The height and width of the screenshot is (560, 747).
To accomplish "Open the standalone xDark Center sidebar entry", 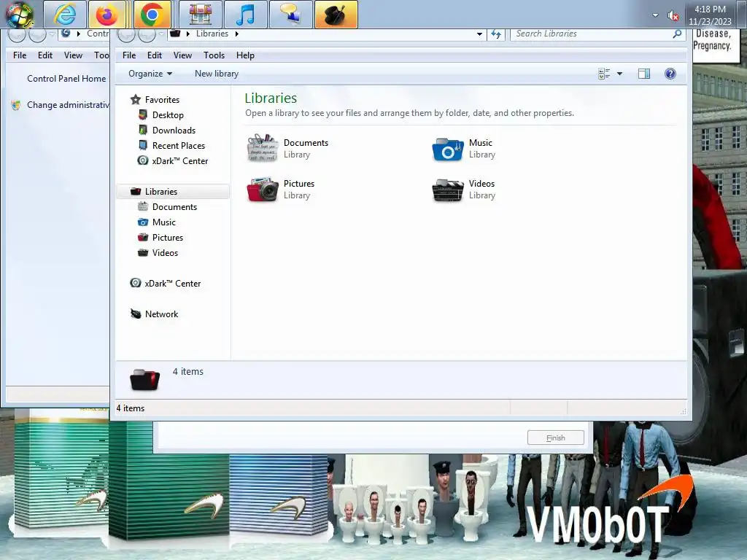I will pos(172,283).
